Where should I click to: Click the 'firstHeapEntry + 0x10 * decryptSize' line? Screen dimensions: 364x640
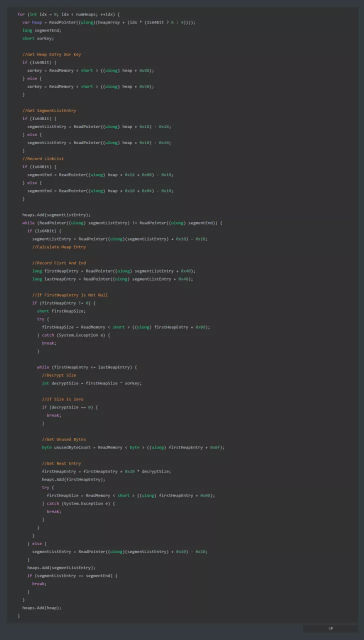pyautogui.click(x=106, y=471)
